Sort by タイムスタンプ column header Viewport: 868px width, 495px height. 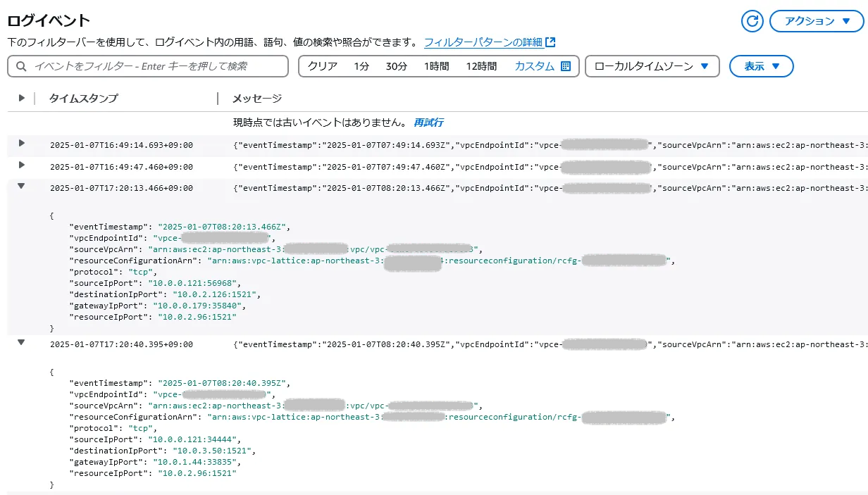tap(83, 99)
